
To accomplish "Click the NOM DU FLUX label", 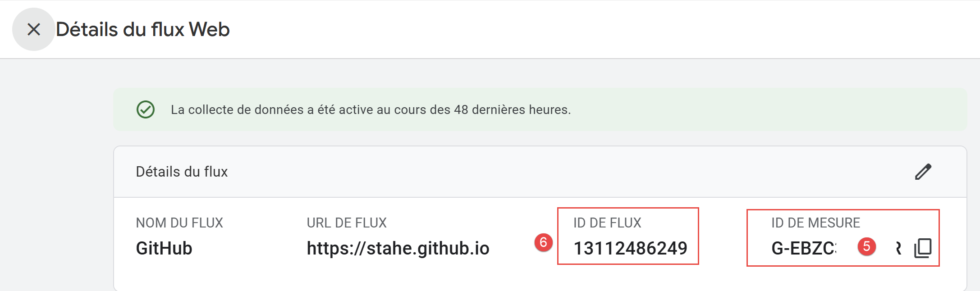I will click(x=179, y=223).
